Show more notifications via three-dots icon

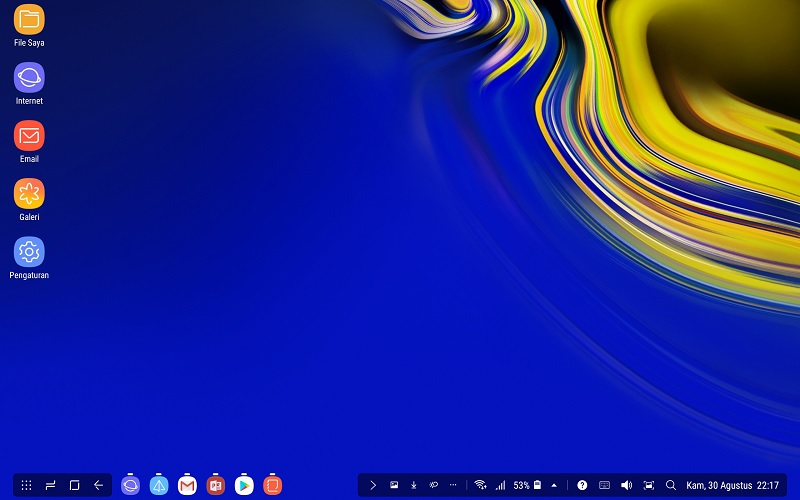pos(453,485)
